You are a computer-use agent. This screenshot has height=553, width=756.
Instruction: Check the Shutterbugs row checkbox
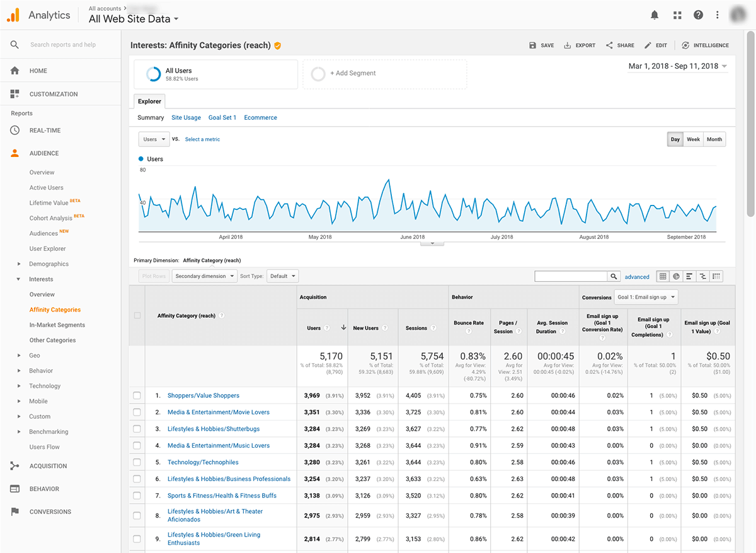pos(137,429)
